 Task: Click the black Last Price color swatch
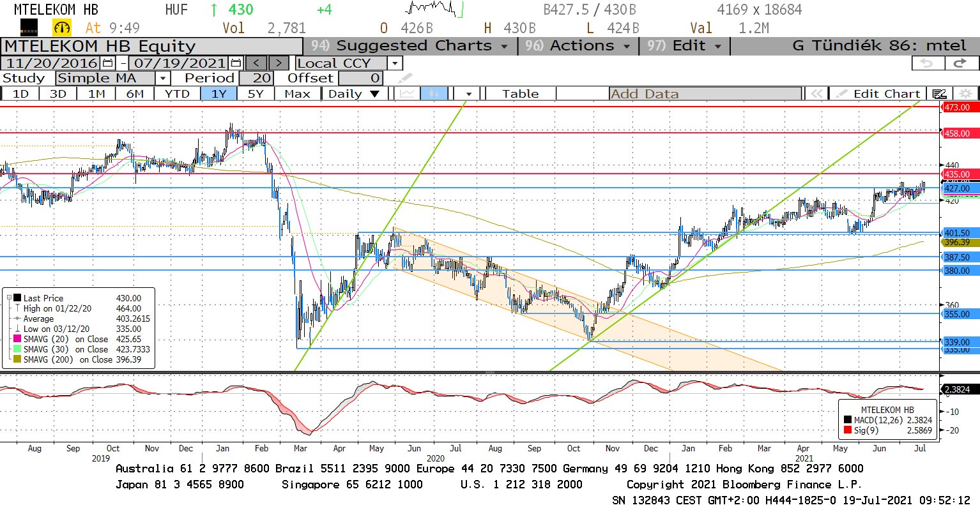pyautogui.click(x=17, y=298)
